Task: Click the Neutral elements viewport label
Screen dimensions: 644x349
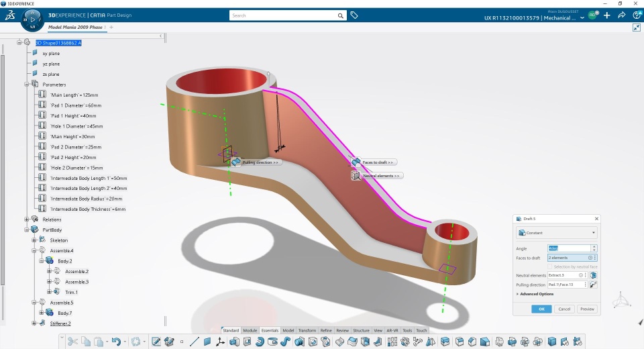Action: tap(381, 176)
